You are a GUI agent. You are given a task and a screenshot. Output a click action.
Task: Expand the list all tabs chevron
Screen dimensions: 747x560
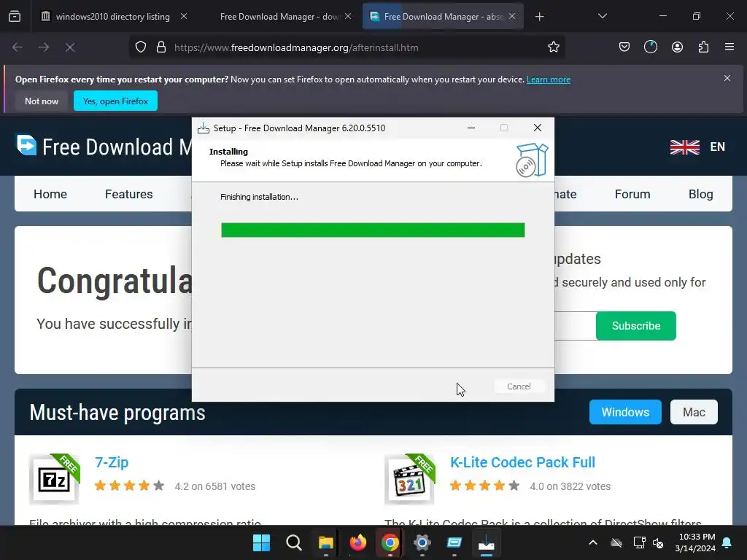point(602,16)
